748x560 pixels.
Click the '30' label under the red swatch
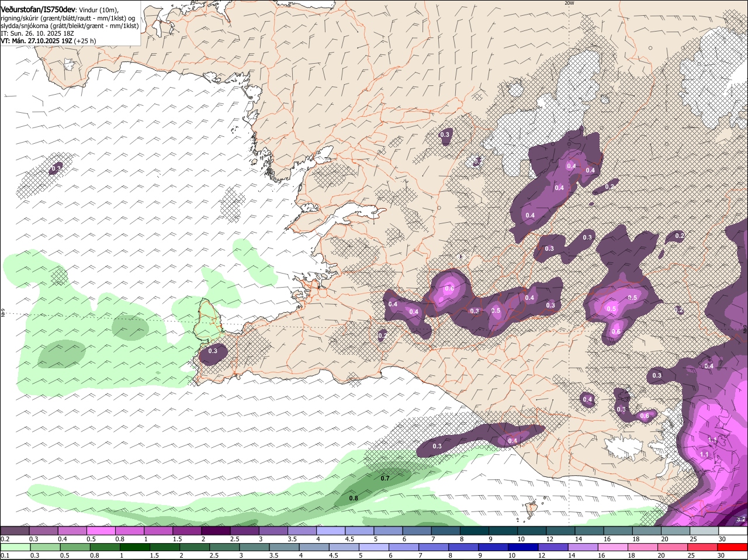pyautogui.click(x=721, y=555)
